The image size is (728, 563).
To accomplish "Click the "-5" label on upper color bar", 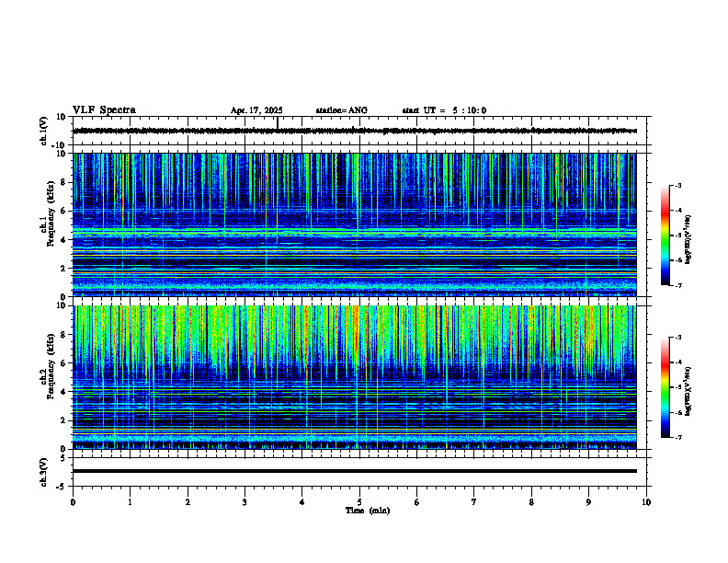I will coord(677,236).
